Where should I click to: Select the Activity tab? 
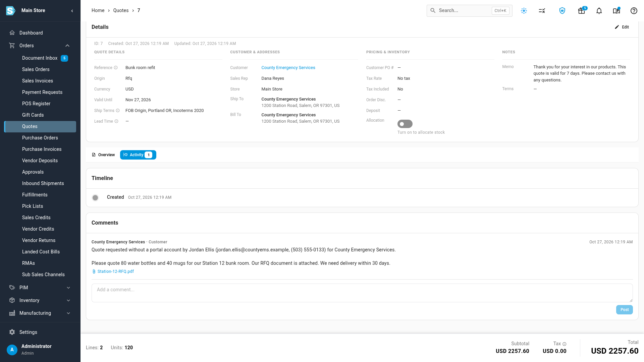(138, 155)
